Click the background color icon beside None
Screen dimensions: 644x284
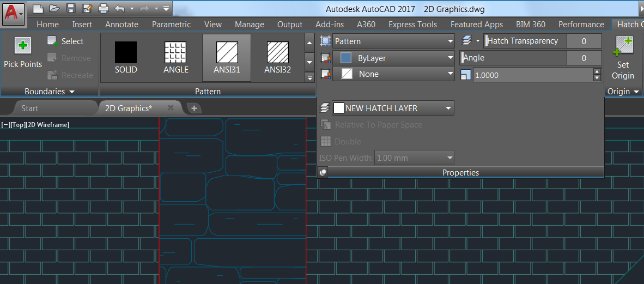click(325, 74)
